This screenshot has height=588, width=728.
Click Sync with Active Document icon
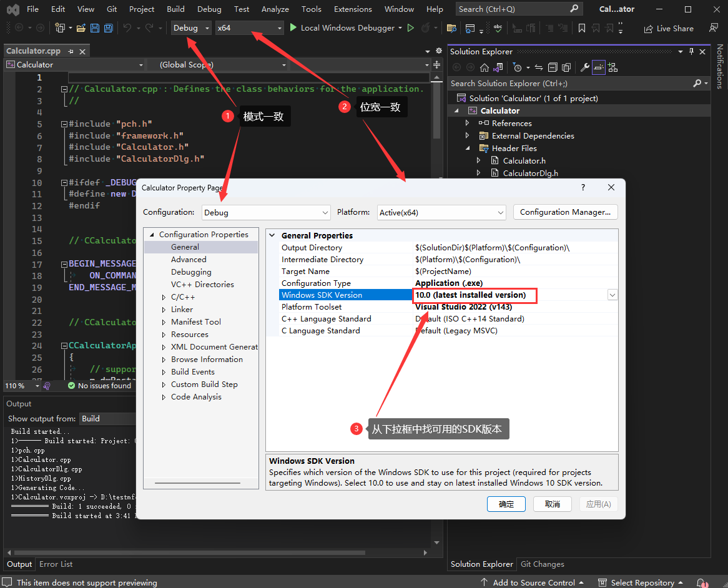539,68
